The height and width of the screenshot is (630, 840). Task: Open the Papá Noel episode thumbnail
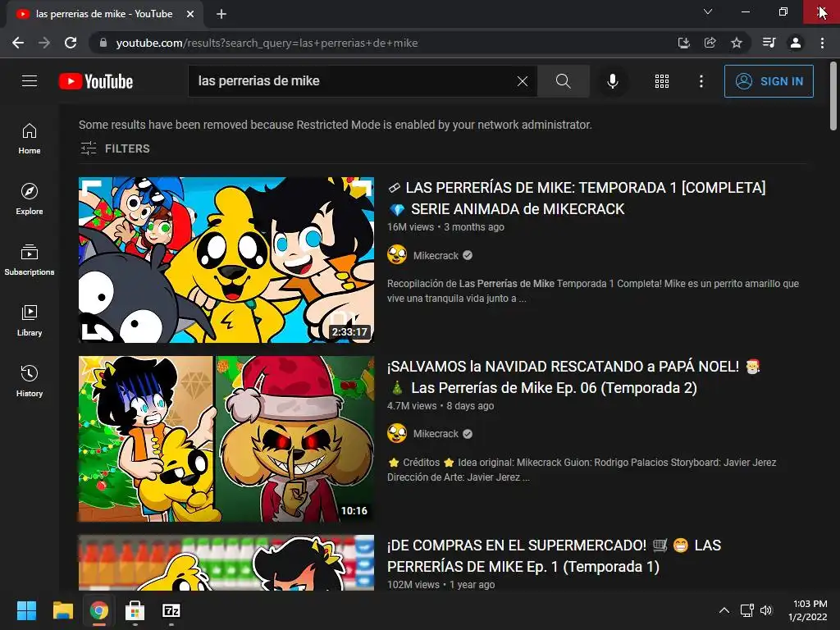(x=226, y=439)
